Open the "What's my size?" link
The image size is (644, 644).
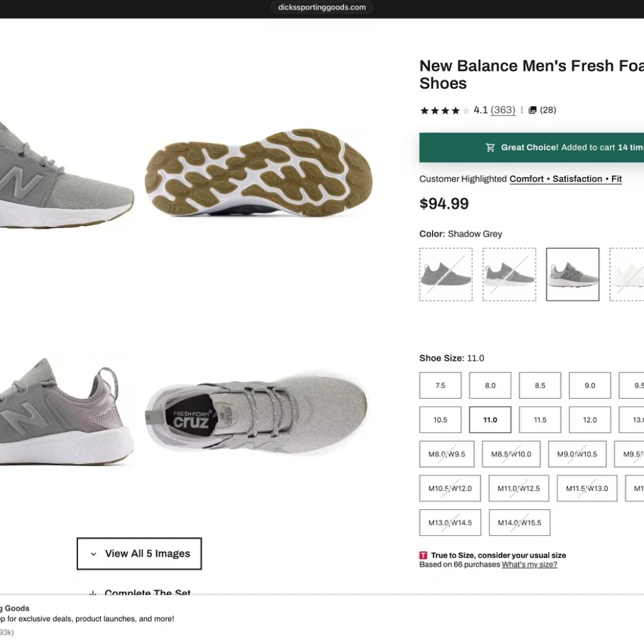[529, 564]
